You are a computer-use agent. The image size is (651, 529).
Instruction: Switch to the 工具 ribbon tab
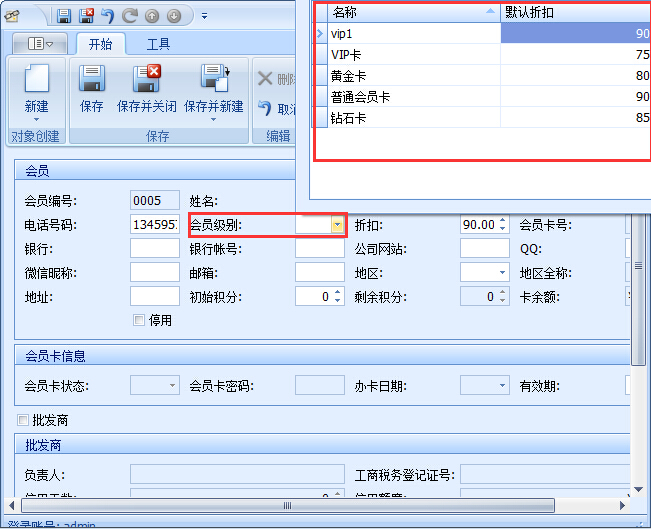(x=158, y=44)
